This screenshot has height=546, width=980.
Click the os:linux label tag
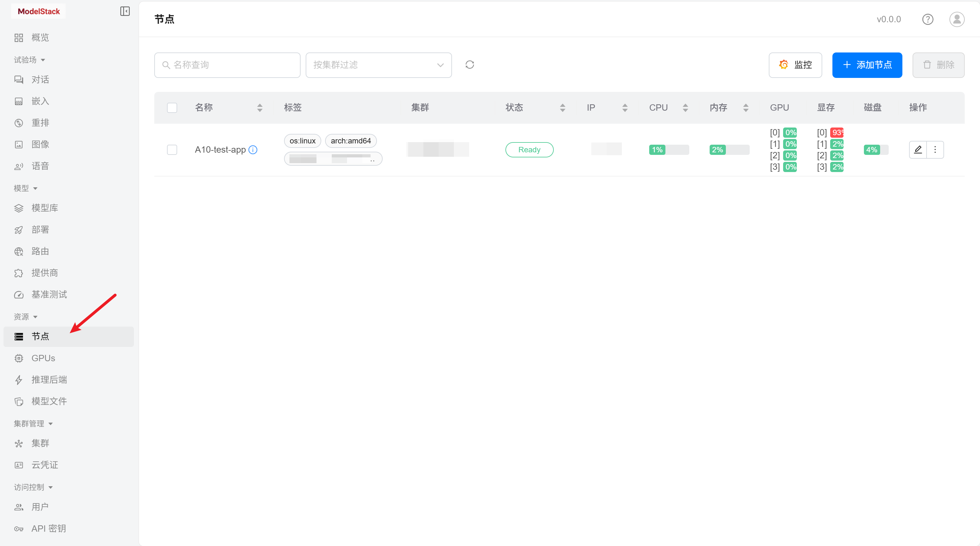click(302, 141)
